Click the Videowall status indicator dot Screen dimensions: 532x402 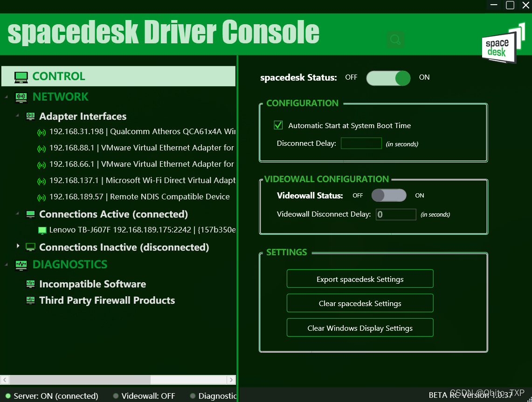[116, 396]
